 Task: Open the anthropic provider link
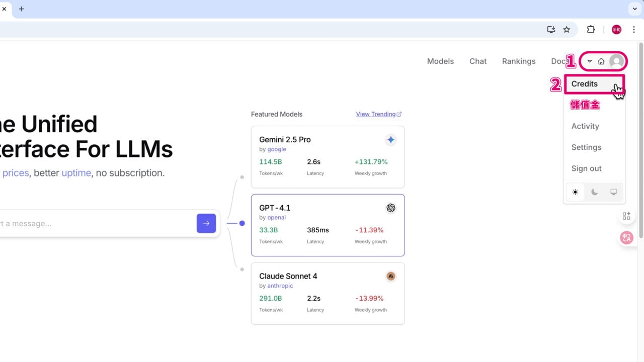tap(280, 286)
